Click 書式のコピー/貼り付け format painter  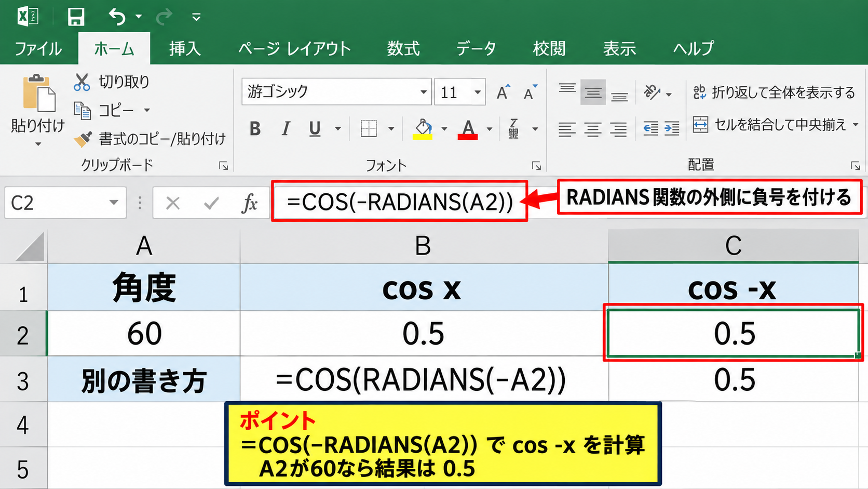[150, 139]
